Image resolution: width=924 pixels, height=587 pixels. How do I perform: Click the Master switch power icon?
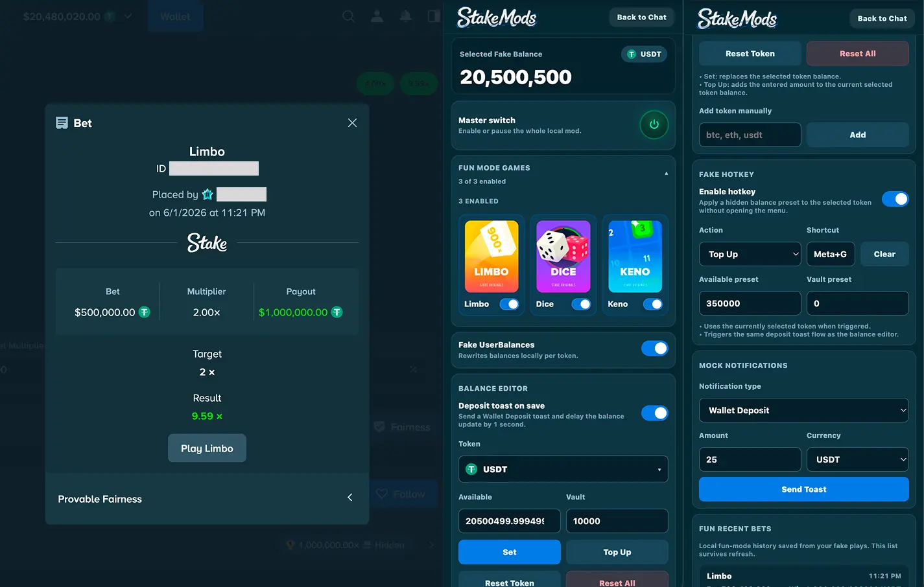coord(654,125)
